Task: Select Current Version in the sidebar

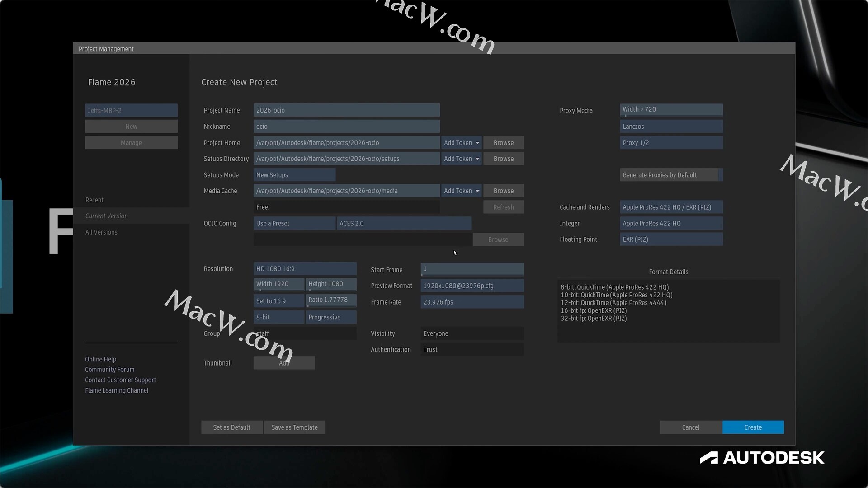Action: pyautogui.click(x=131, y=216)
